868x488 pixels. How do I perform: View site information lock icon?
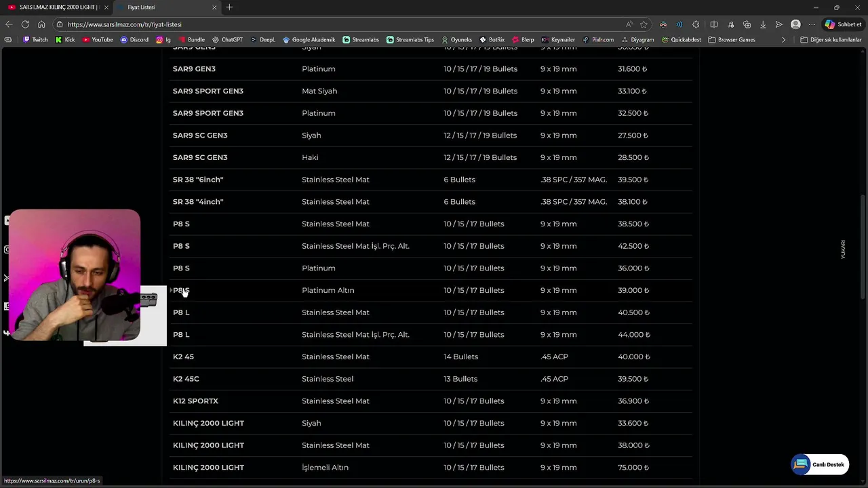[60, 24]
